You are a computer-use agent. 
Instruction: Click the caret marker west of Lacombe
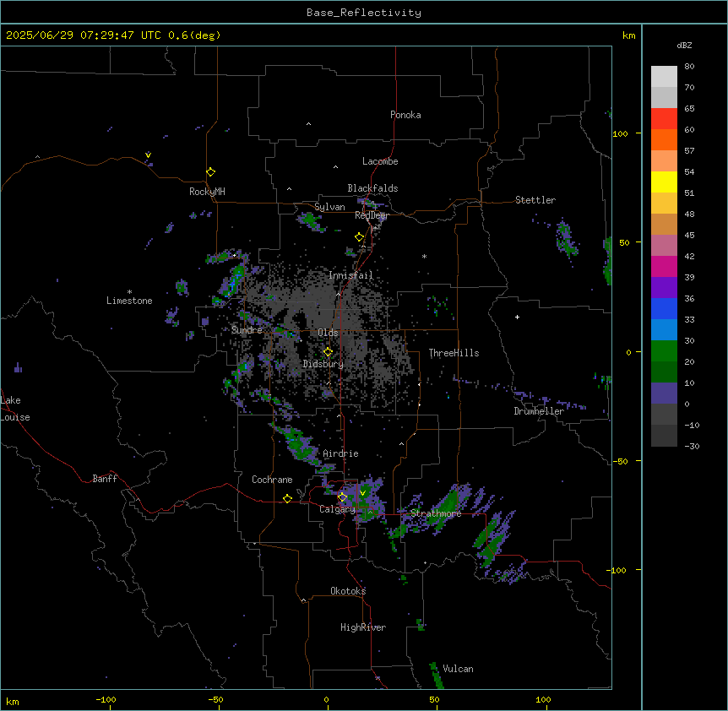click(335, 167)
